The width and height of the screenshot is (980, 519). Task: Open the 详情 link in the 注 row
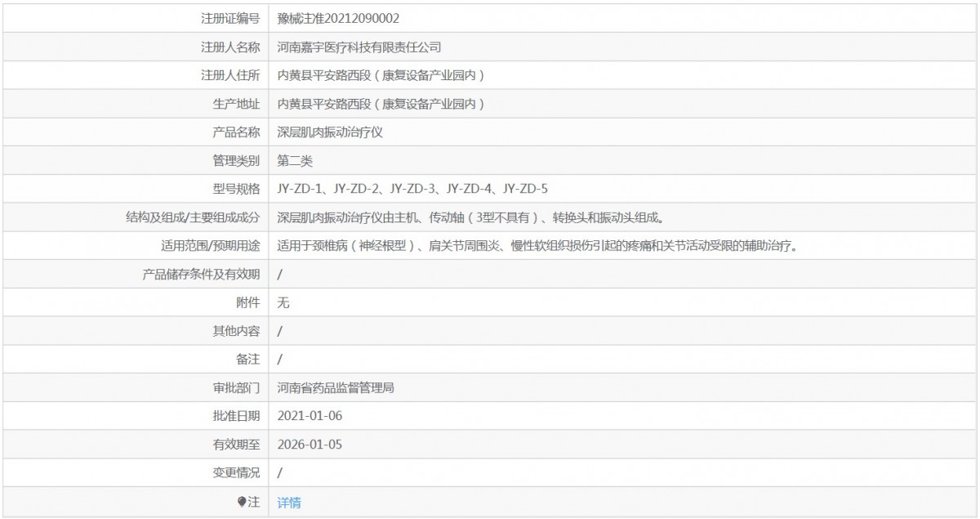[289, 503]
